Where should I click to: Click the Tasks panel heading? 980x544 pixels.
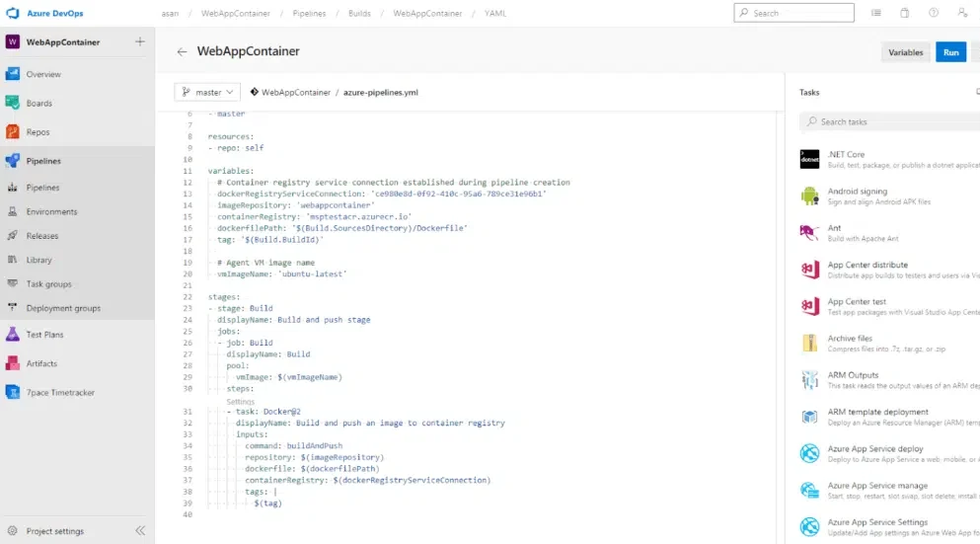click(x=809, y=92)
